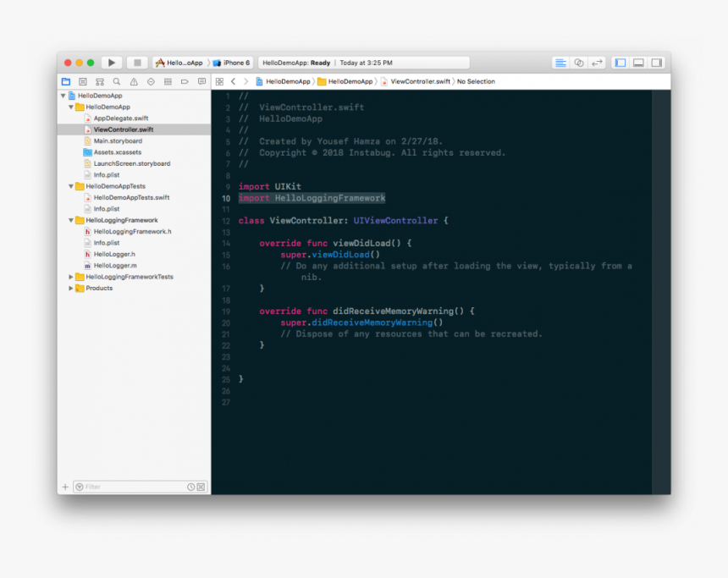Place cursor on import HelloLoggingFramework line
This screenshot has height=578, width=728.
coord(312,198)
